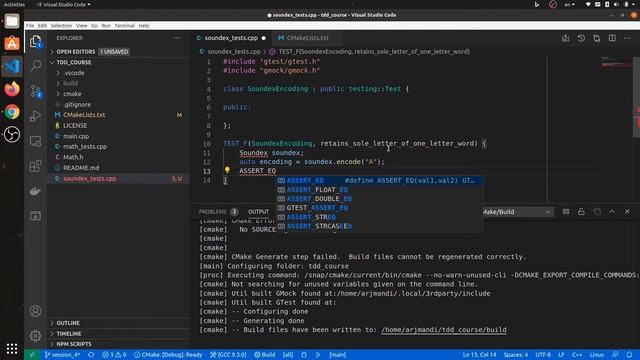Open the timeline history icon in editor toolbar
Image resolution: width=640 pixels, height=360 pixels.
(x=581, y=38)
